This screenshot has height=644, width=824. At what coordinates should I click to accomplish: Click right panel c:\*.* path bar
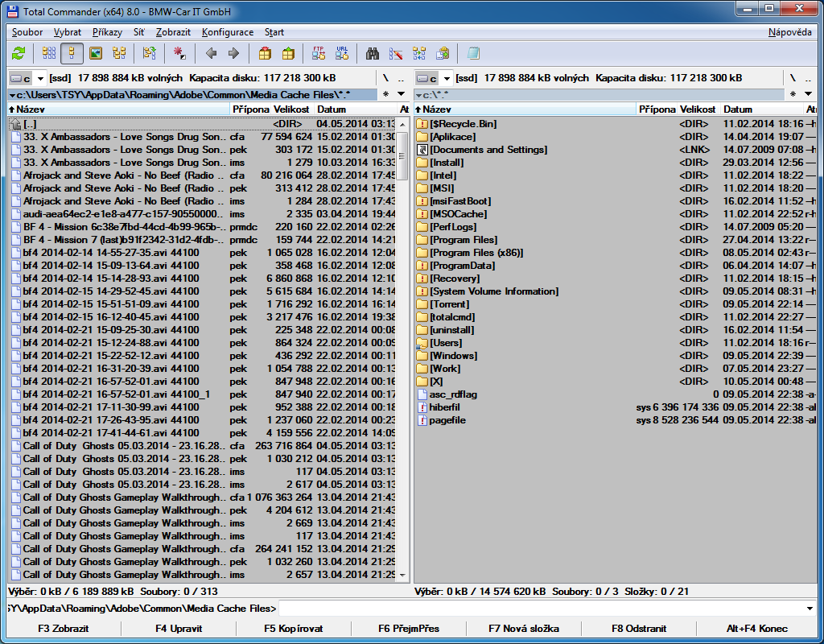click(599, 95)
